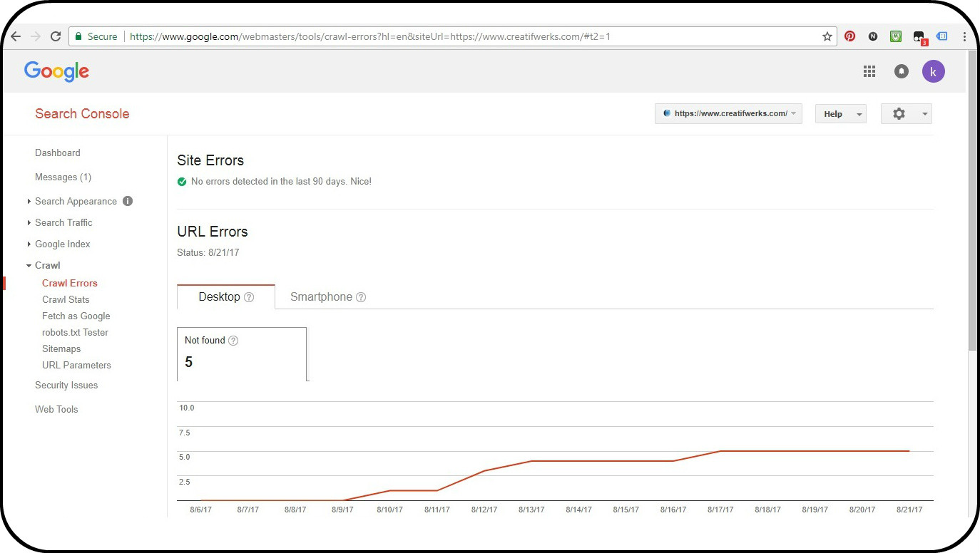Open the settings gear menu
Screen dimensions: 980x553
coord(907,114)
